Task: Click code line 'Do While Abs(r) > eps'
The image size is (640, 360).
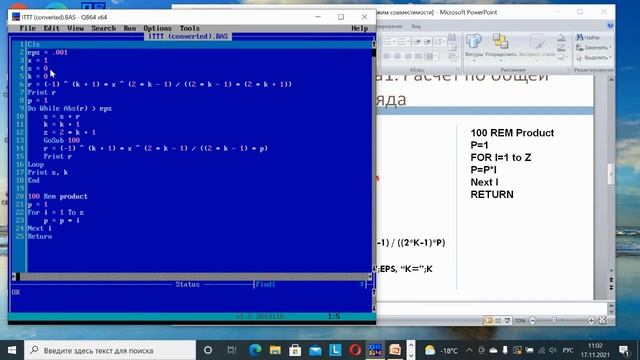Action: click(x=69, y=108)
